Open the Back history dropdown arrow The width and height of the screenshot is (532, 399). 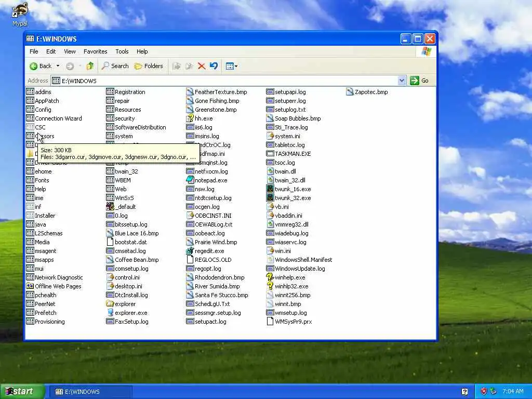point(58,66)
